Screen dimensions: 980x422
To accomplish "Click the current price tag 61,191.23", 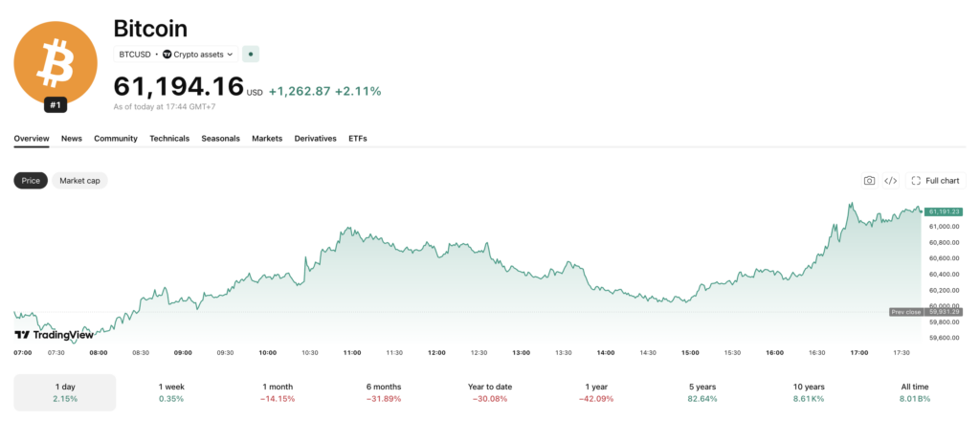I will coord(945,211).
